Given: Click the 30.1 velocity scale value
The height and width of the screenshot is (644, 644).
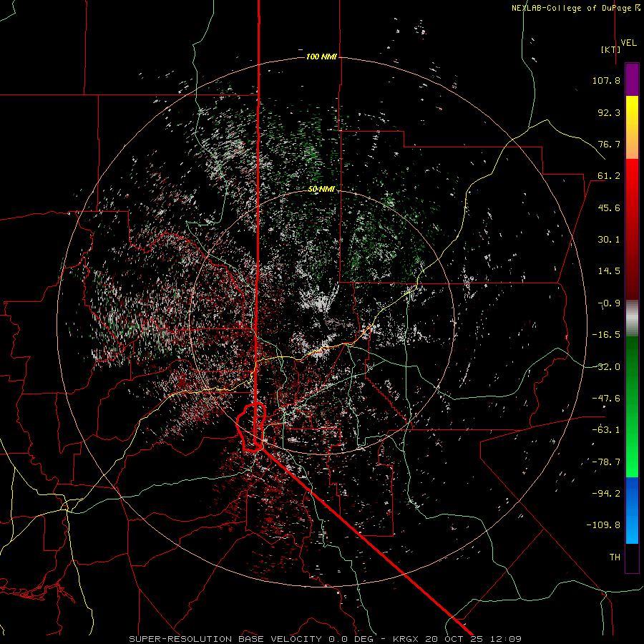Looking at the screenshot, I should [609, 240].
